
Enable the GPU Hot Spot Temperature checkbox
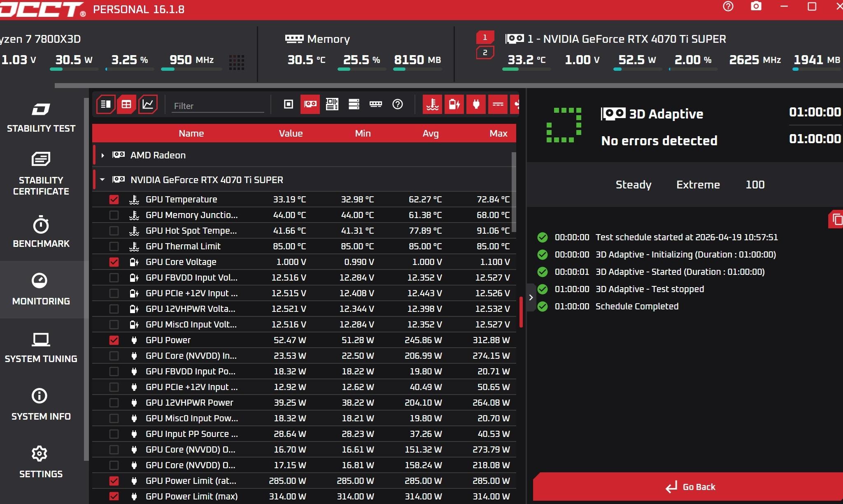(x=114, y=231)
